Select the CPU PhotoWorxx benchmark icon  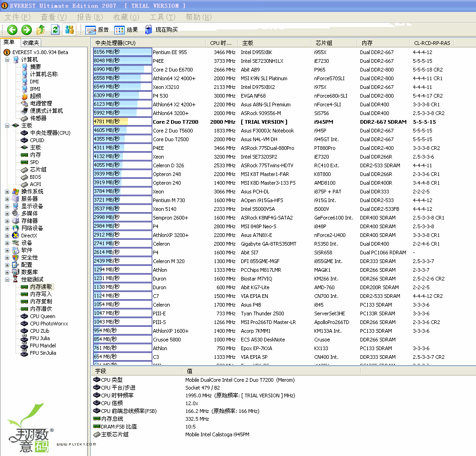24,324
